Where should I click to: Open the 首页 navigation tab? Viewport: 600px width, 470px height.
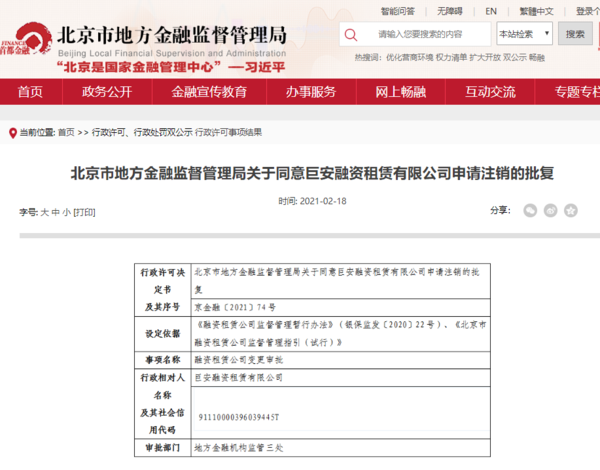pos(30,92)
